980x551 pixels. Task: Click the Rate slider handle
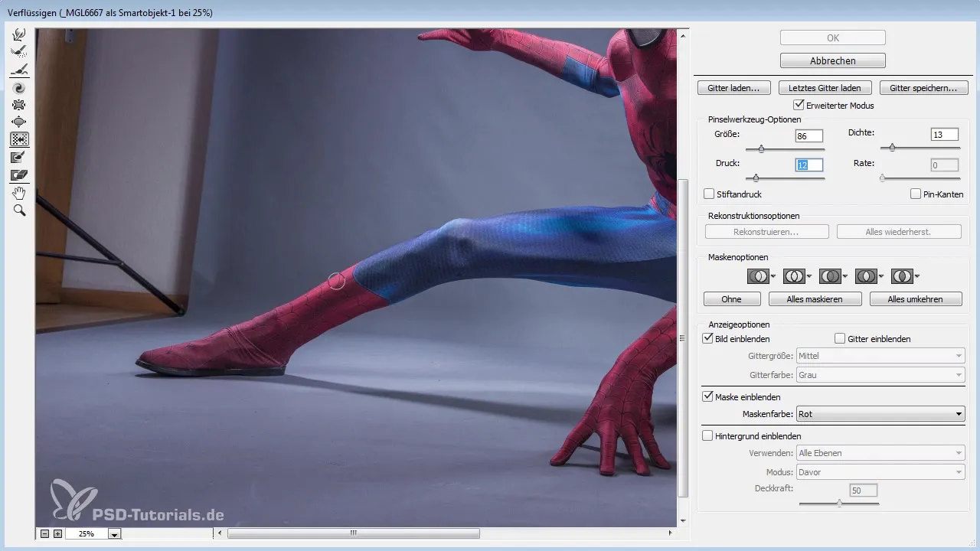(882, 178)
